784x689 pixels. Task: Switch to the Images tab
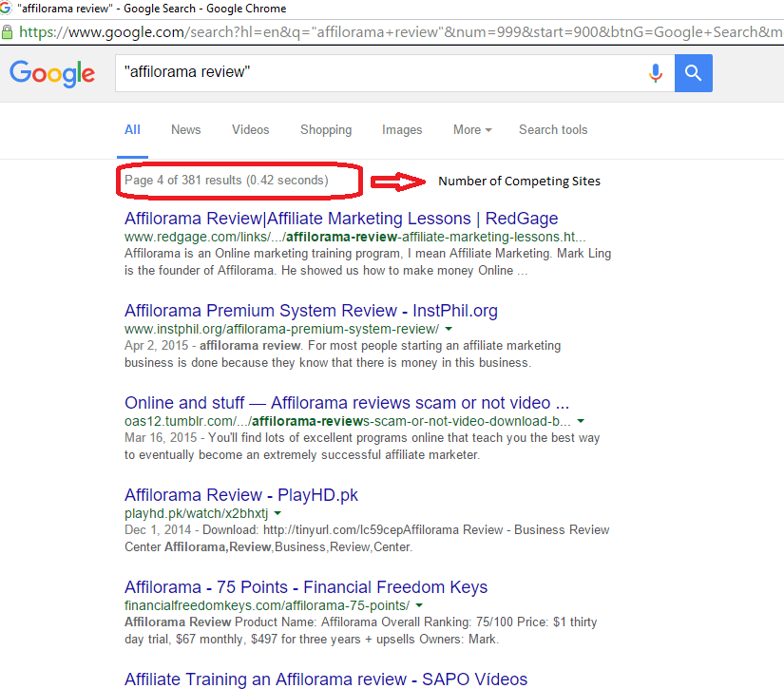(x=402, y=130)
